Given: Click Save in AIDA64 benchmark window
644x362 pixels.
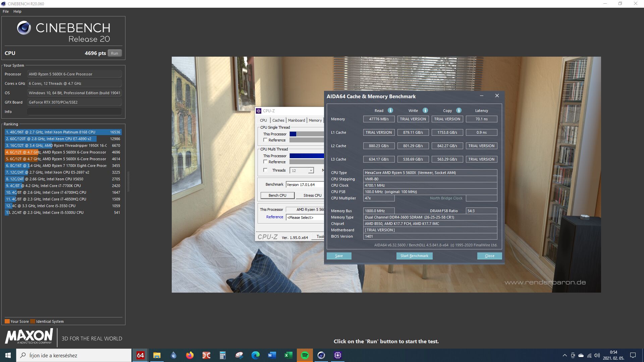Looking at the screenshot, I should pyautogui.click(x=339, y=256).
